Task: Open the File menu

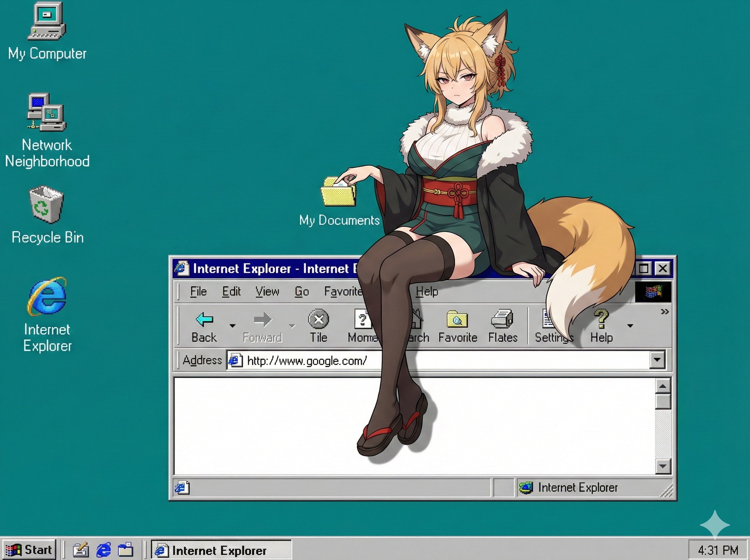Action: [198, 292]
